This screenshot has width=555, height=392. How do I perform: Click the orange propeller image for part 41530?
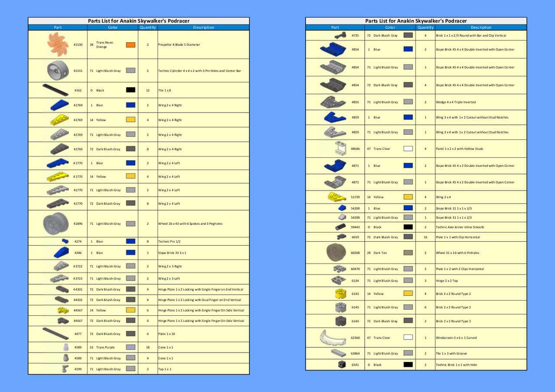58,44
